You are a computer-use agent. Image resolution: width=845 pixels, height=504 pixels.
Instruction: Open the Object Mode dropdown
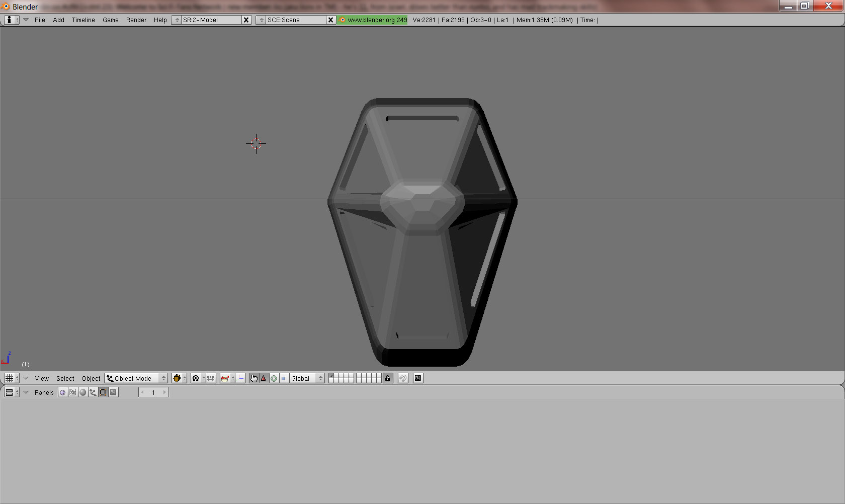click(x=136, y=378)
